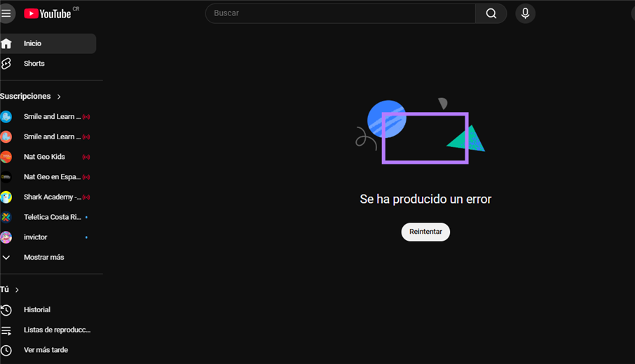This screenshot has width=635, height=364.
Task: Click the chevron beside Suscripciones
Action: (59, 97)
